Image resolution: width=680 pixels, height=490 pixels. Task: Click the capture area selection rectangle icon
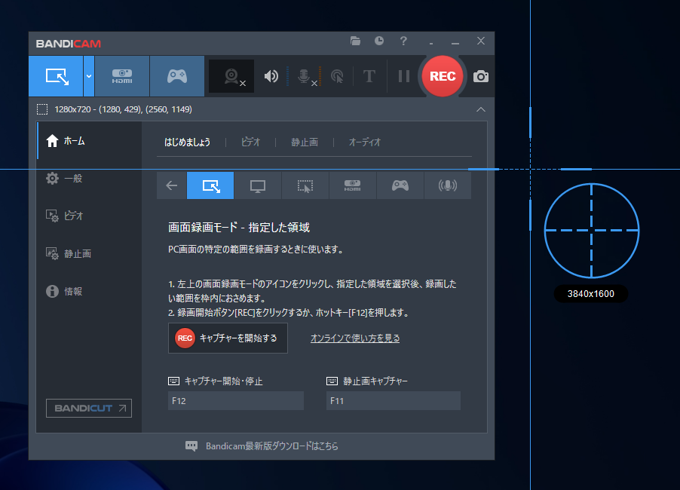(42, 109)
